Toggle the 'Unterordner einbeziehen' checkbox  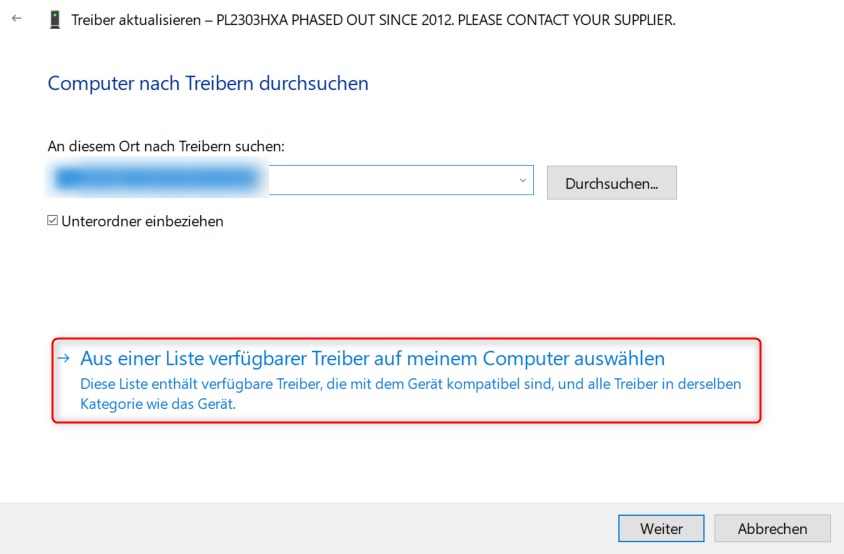(x=53, y=221)
